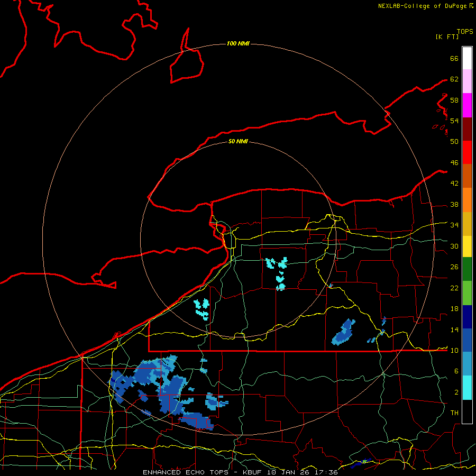Click the small green echo at the bottom edge
This screenshot has width=476, height=476.
[365, 461]
